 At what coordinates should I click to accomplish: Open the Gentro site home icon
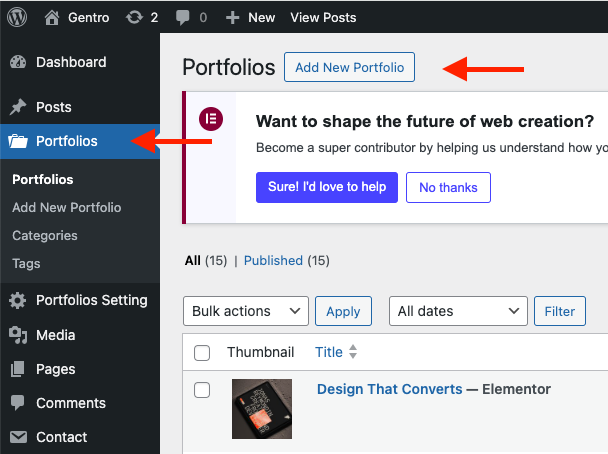tap(53, 17)
